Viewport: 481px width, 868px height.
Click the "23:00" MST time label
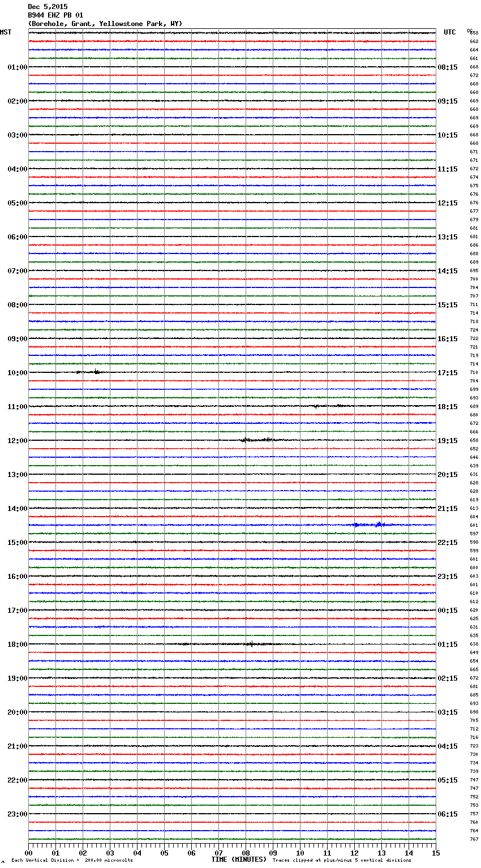coord(18,814)
